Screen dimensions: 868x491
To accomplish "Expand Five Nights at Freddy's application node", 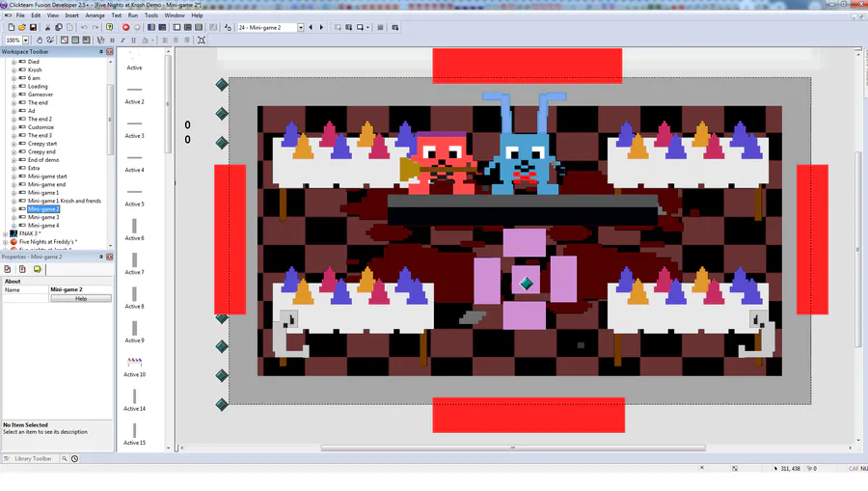I will [6, 242].
